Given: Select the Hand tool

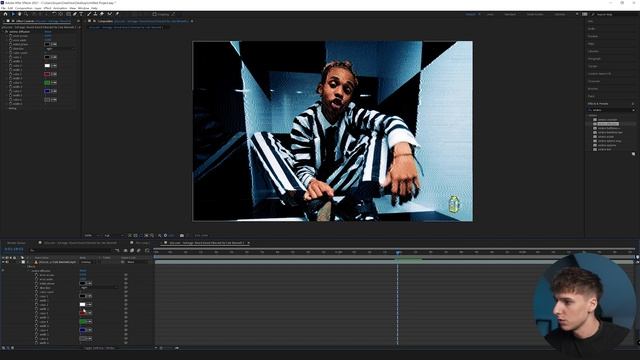Looking at the screenshot, I should click(x=19, y=14).
